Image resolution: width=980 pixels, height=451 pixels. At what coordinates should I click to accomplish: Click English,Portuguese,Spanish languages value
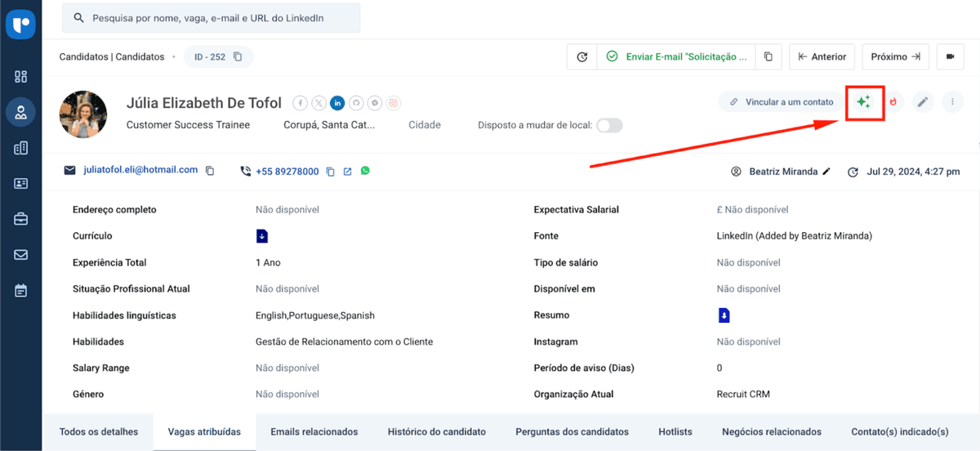[x=315, y=315]
